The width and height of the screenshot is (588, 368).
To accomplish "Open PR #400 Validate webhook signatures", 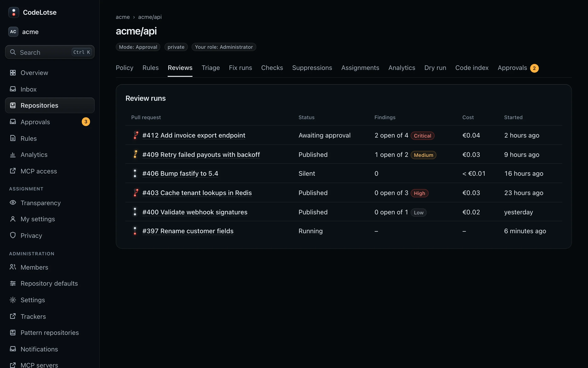I will coord(195,212).
